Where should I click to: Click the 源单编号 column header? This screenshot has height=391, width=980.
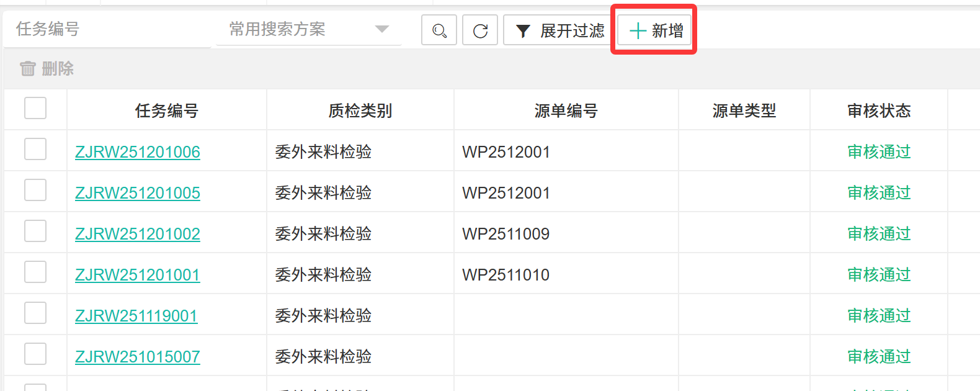566,110
